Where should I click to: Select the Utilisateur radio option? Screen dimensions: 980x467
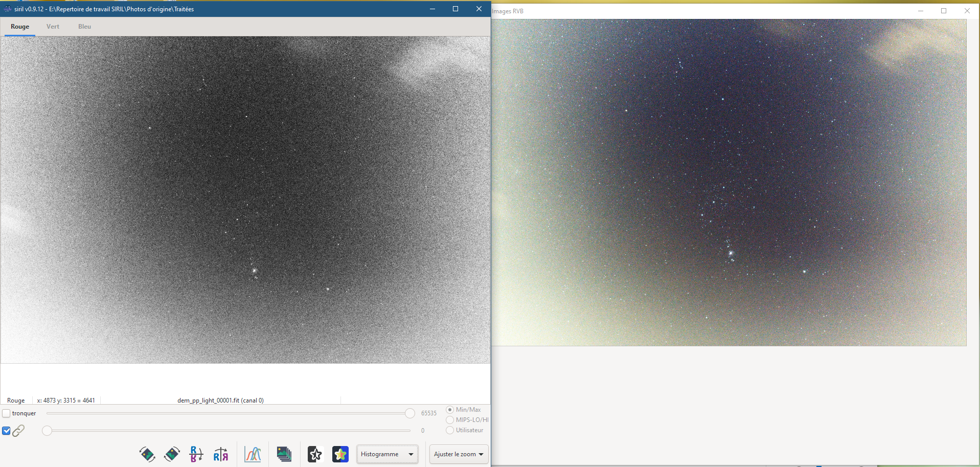[450, 430]
